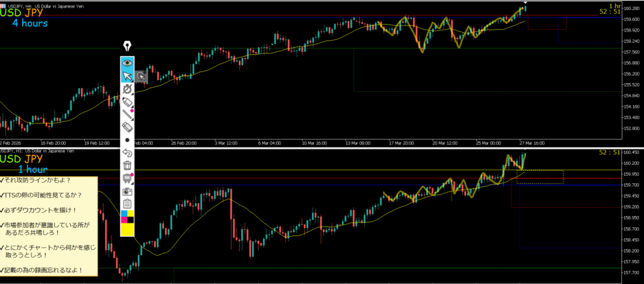Click note line 'それ攻防ラインかもよ？'
The width and height of the screenshot is (644, 284).
click(36, 180)
